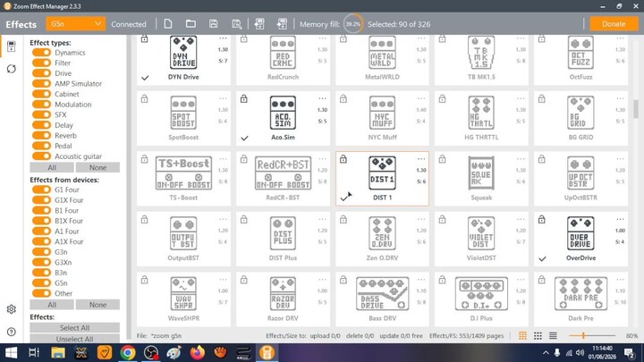
Task: Switch to small grid view icon
Action: 538,336
